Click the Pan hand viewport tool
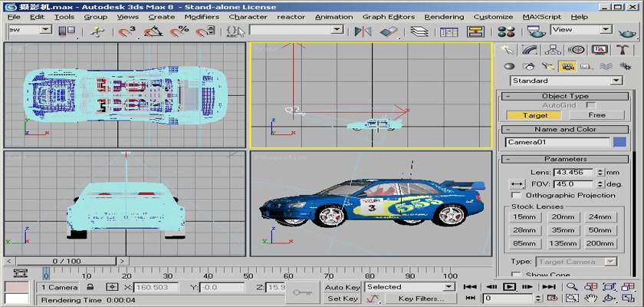Screen dimensions: 644x307 tap(590, 298)
